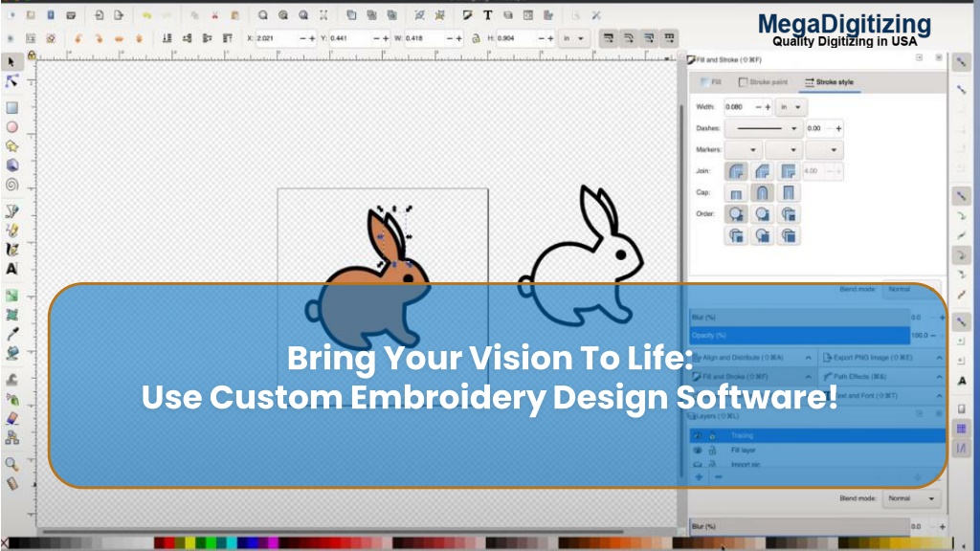Click Raise selection to top icon
980x551 pixels.
pyautogui.click(x=228, y=38)
